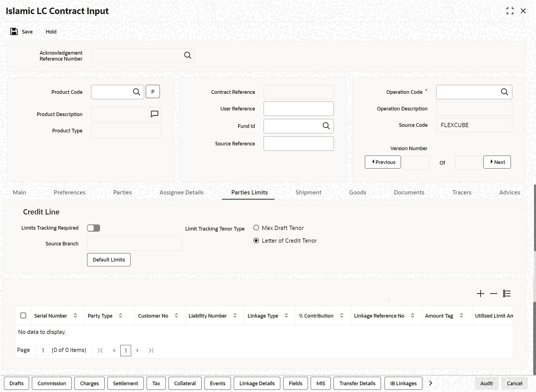Screen dimensions: 536x392
Task: Open the Product Description comment popup
Action: 155,114
